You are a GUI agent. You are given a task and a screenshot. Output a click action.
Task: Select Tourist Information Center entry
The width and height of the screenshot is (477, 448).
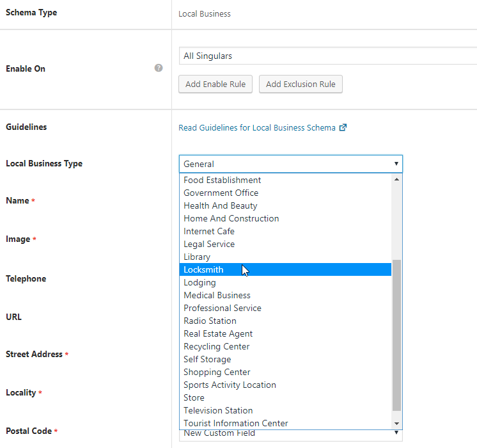click(235, 423)
